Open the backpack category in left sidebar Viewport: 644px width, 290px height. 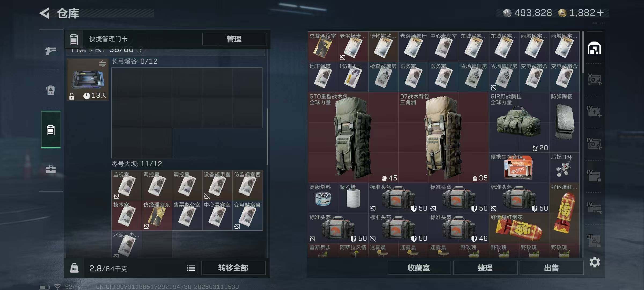point(51,90)
